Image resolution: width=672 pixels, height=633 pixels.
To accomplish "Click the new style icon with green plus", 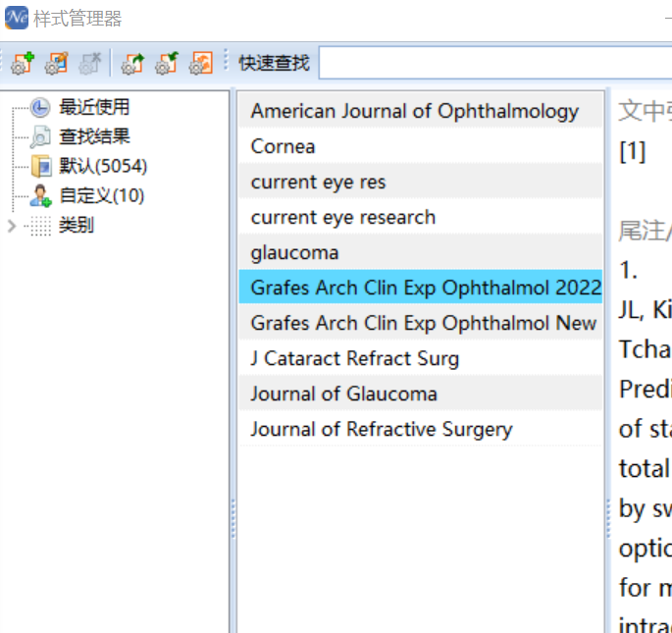I will (23, 63).
